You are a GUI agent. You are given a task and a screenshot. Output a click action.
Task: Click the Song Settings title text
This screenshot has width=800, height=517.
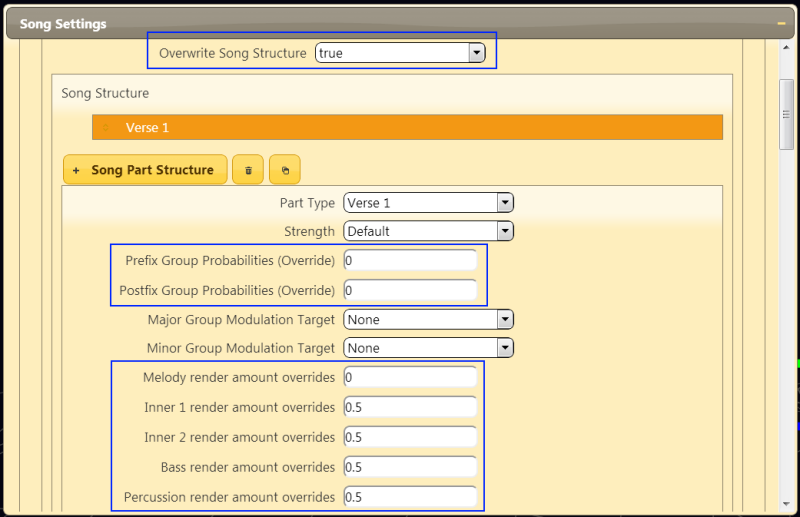63,23
